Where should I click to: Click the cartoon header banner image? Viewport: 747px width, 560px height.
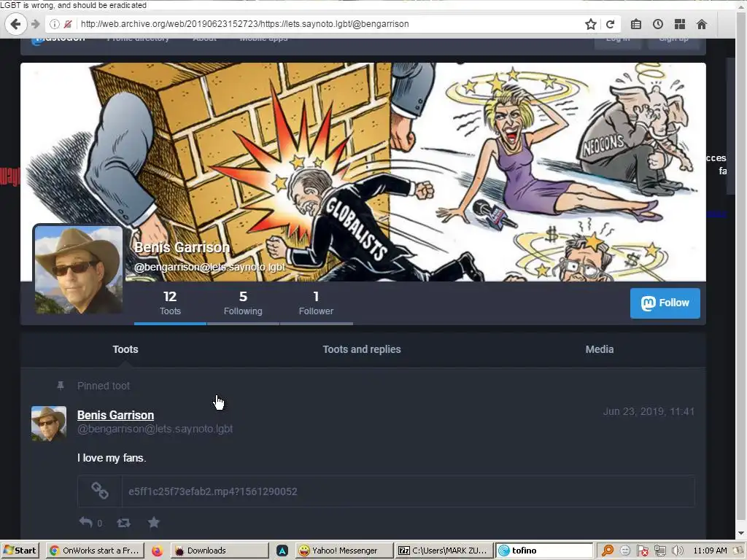tap(363, 172)
